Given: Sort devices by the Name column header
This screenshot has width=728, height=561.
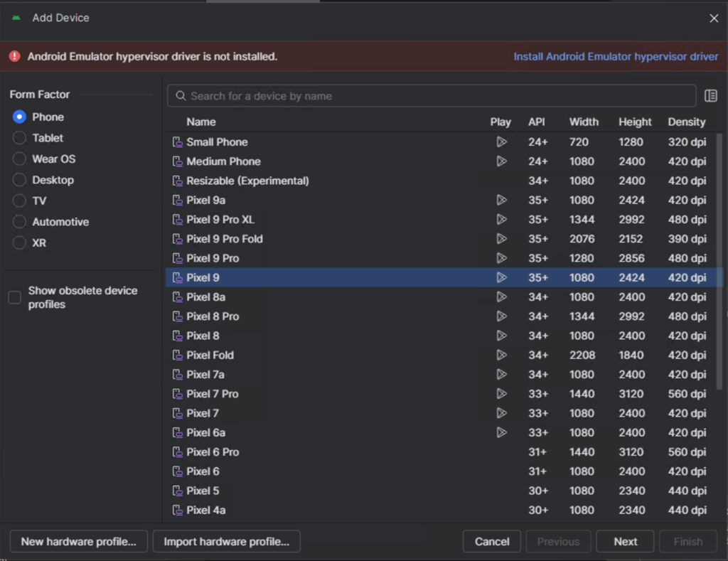Looking at the screenshot, I should click(x=201, y=122).
